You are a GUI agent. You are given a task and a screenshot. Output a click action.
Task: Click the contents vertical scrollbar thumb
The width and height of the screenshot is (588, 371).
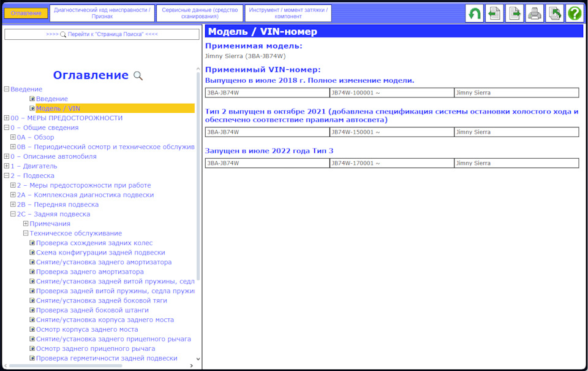[x=198, y=176]
